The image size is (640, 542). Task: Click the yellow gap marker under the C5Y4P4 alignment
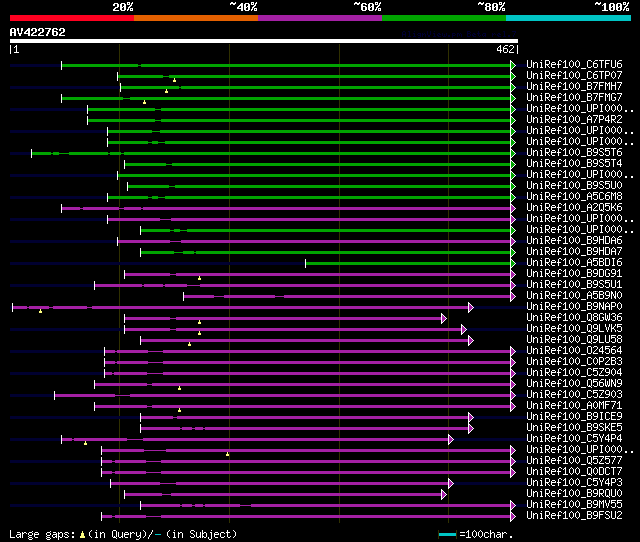click(x=85, y=444)
